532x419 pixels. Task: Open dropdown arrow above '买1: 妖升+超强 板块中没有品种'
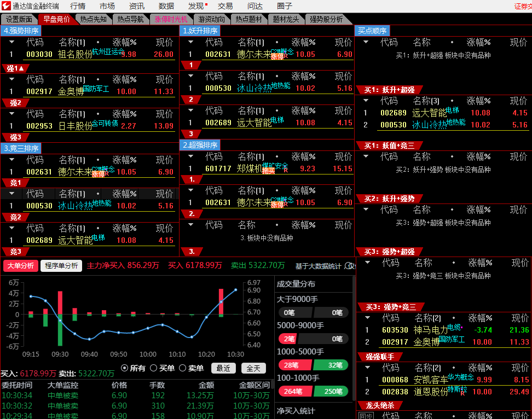tap(366, 42)
